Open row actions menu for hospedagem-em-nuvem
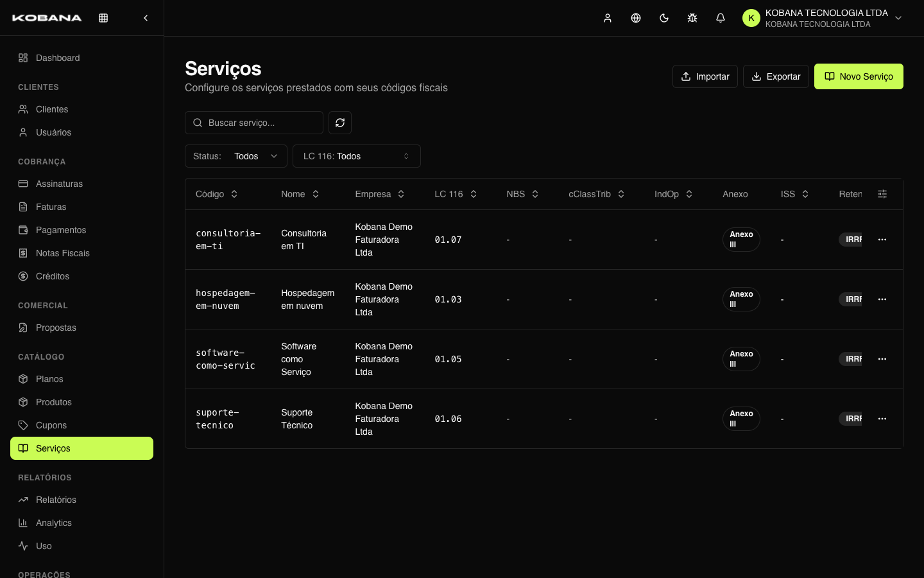The height and width of the screenshot is (578, 924). point(882,299)
